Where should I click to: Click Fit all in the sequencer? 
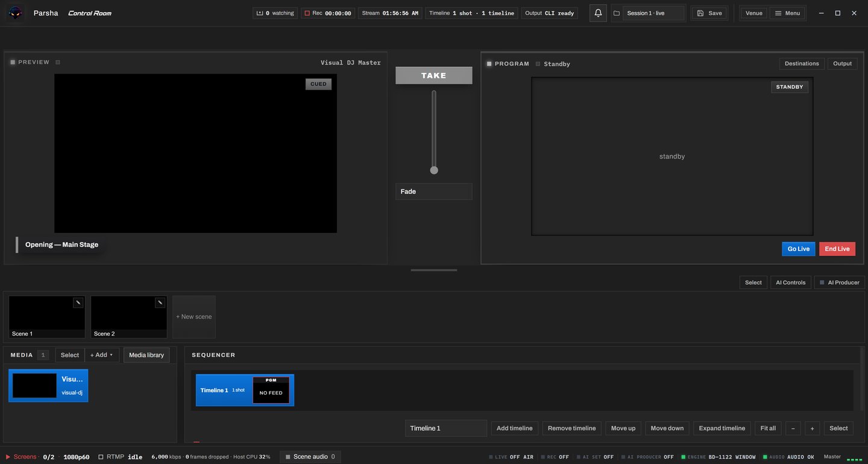click(x=768, y=428)
